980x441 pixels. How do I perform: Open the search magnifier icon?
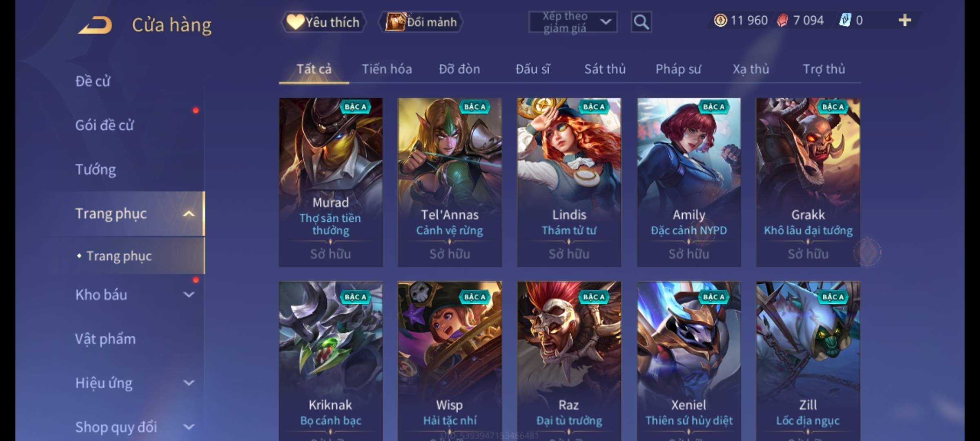[641, 22]
